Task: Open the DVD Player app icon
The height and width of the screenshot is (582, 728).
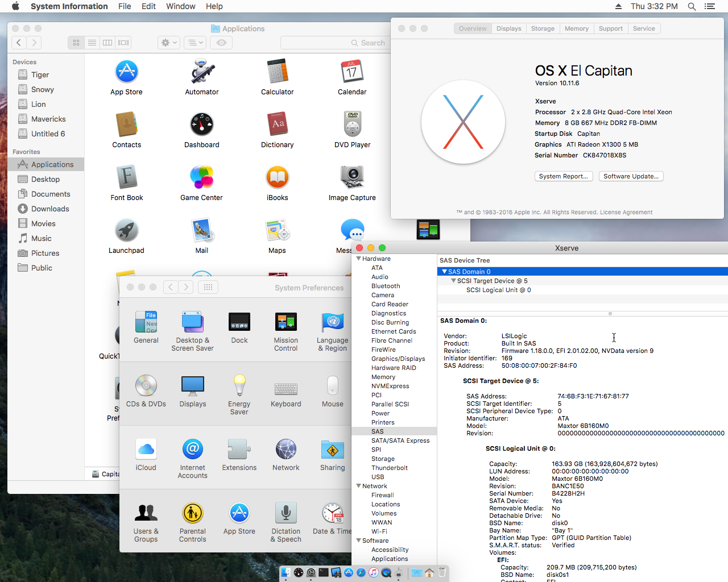Action: point(353,124)
